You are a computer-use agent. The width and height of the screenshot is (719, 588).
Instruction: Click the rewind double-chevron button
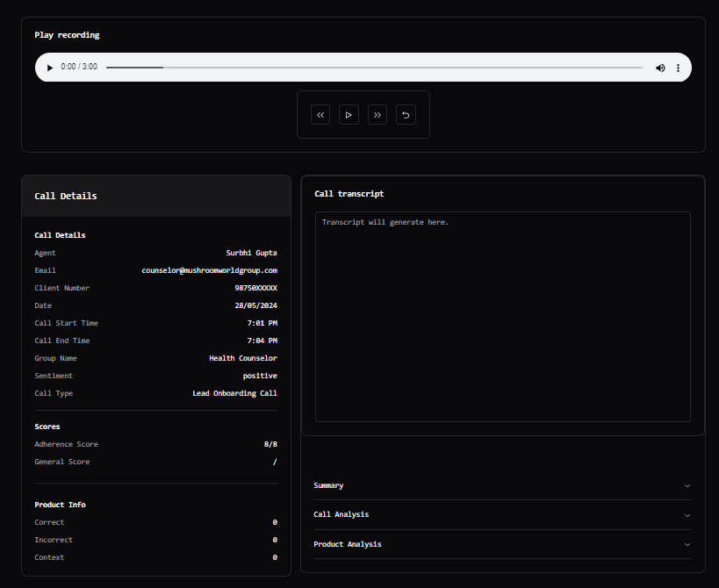click(320, 115)
